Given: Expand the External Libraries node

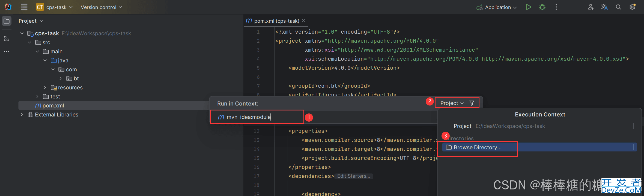Looking at the screenshot, I should pyautogui.click(x=22, y=115).
